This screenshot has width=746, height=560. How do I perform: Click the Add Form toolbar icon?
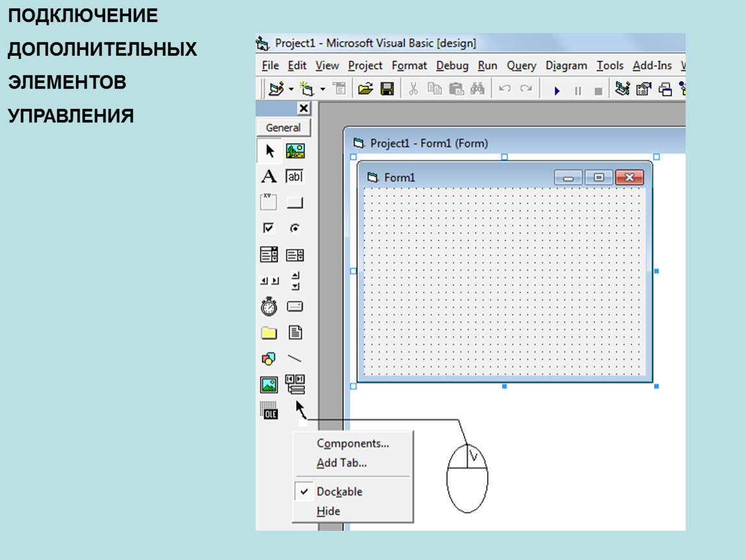(307, 89)
